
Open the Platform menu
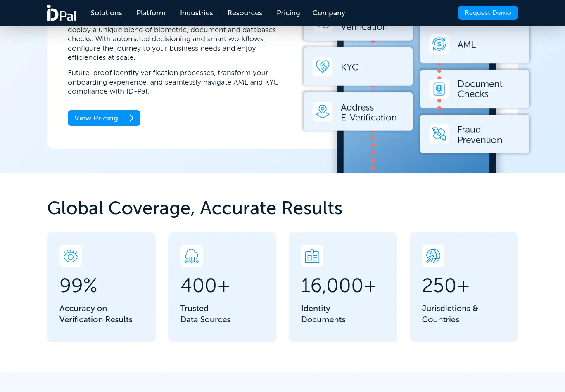(x=151, y=13)
